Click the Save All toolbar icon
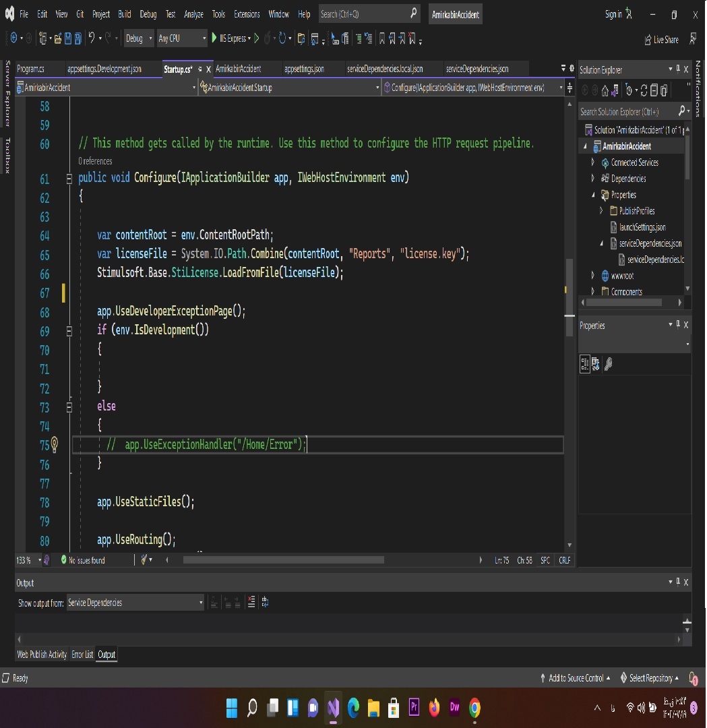Screen dimensions: 707x728 (x=78, y=39)
